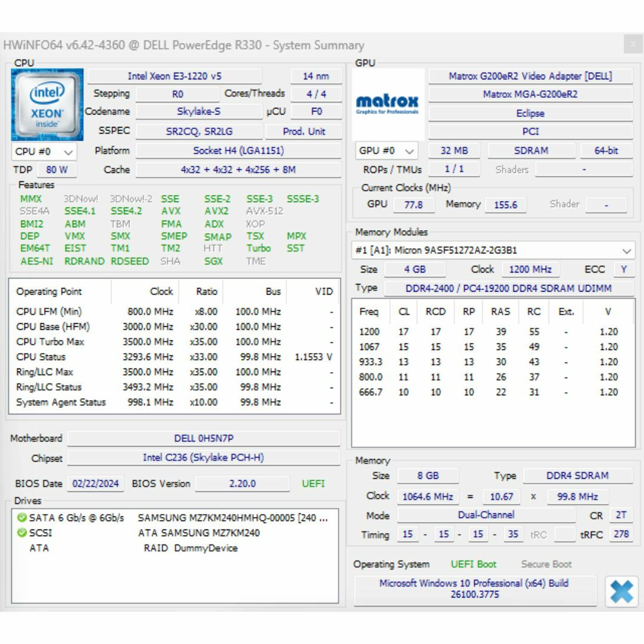644x644 pixels.
Task: Select the Skylake-S codename value
Action: click(199, 112)
